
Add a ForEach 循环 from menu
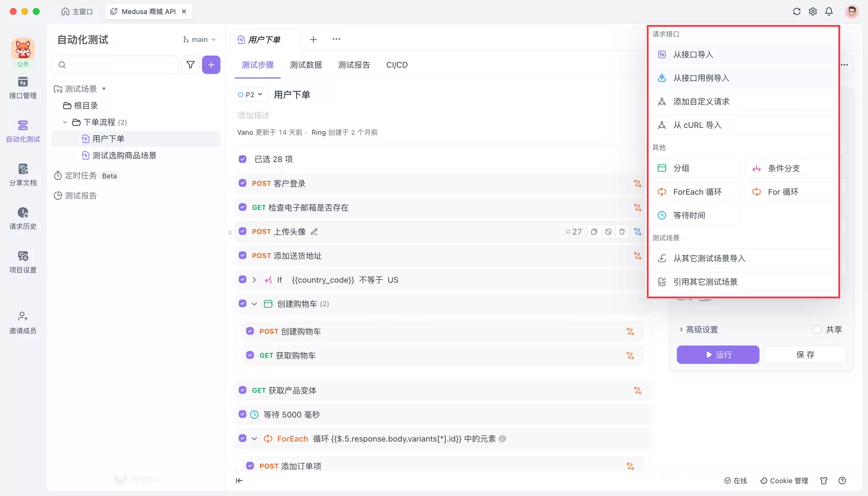coord(696,192)
